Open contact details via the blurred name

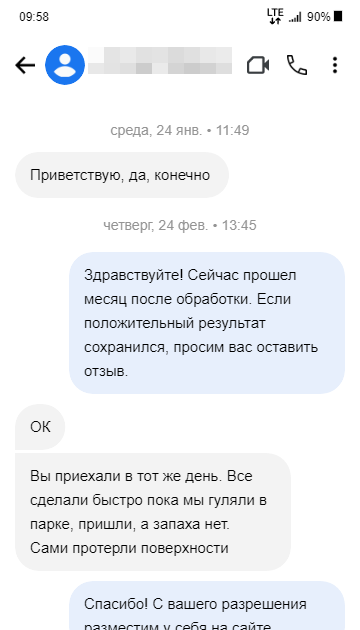pos(160,61)
